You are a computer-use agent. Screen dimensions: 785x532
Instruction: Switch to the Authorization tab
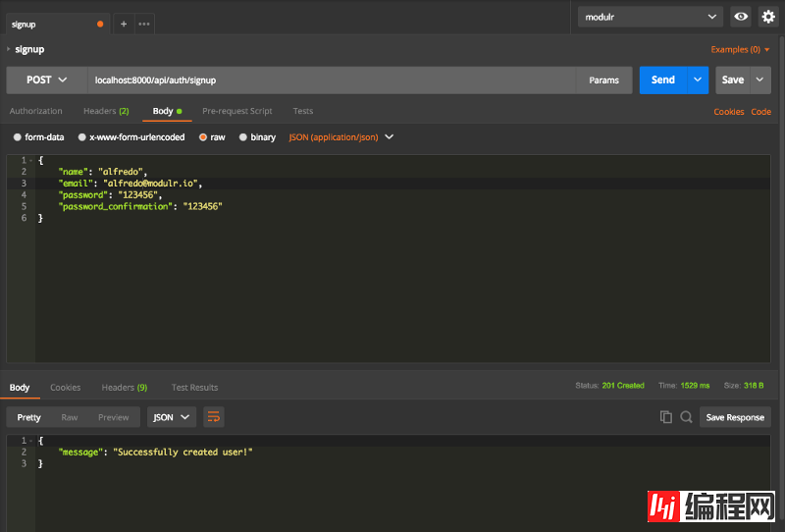point(36,111)
